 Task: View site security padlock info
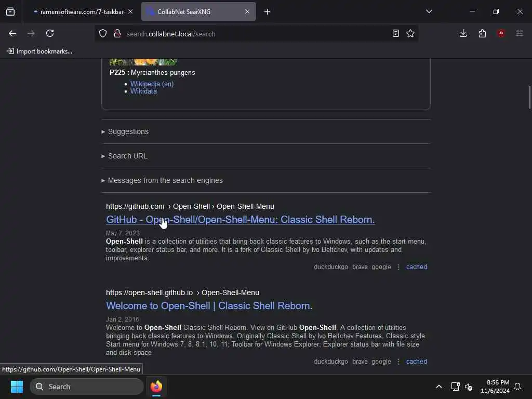click(117, 34)
